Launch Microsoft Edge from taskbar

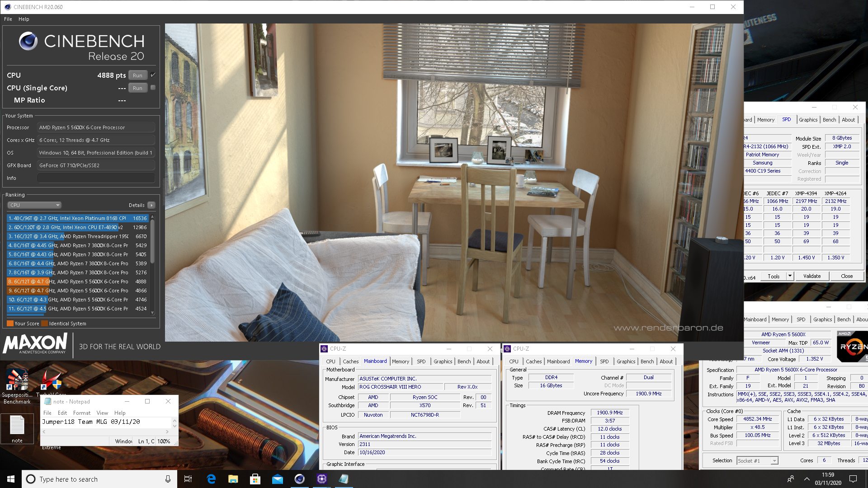tap(211, 479)
